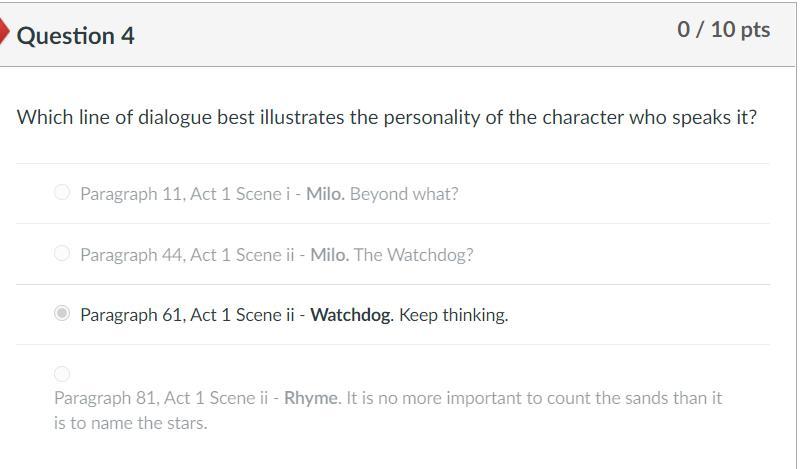Click the bold "Watchdog." speaker name
Image resolution: width=800 pixels, height=469 pixels.
point(352,315)
